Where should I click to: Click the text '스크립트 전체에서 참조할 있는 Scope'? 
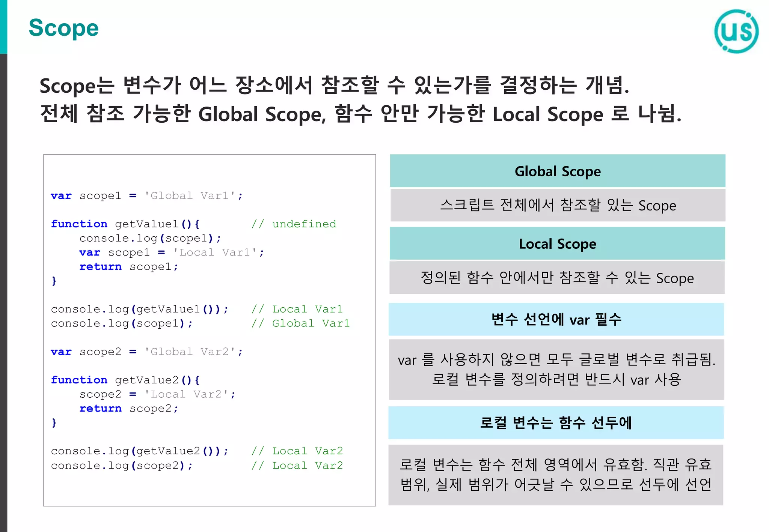[558, 205]
